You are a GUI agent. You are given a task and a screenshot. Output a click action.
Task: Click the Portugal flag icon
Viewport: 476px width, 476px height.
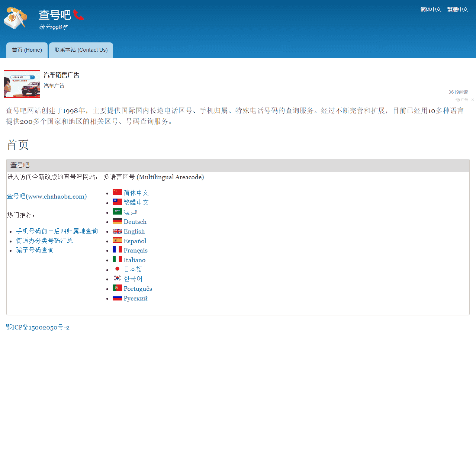[x=117, y=288]
